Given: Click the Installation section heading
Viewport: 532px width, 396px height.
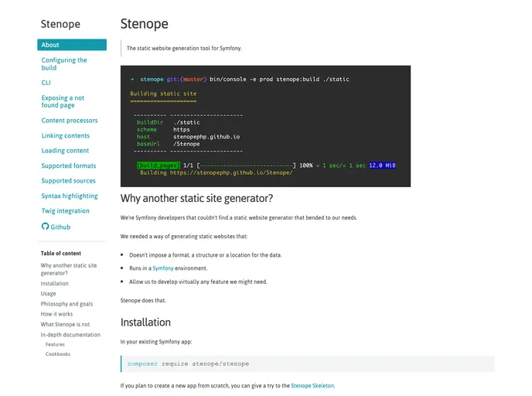Looking at the screenshot, I should click(145, 322).
